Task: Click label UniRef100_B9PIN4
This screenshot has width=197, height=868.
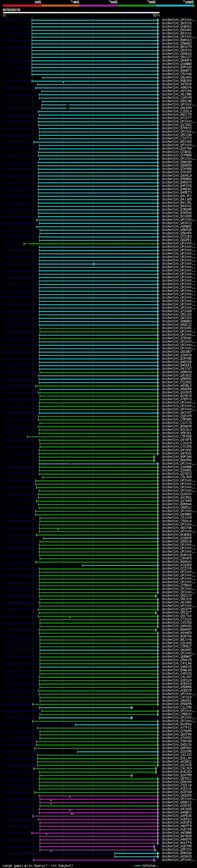Action: pos(177,457)
